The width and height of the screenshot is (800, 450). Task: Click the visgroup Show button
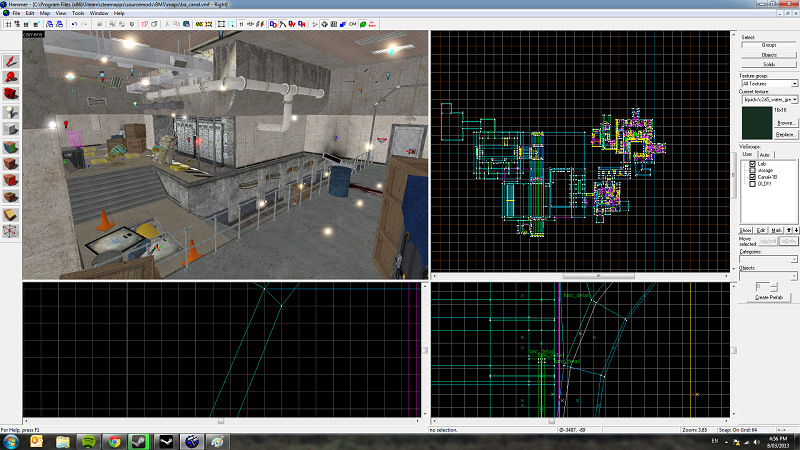coord(745,231)
